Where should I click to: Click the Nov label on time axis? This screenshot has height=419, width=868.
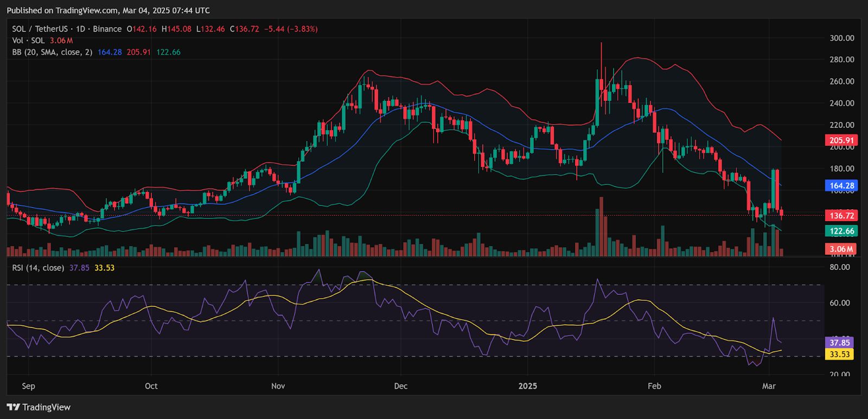pos(278,386)
